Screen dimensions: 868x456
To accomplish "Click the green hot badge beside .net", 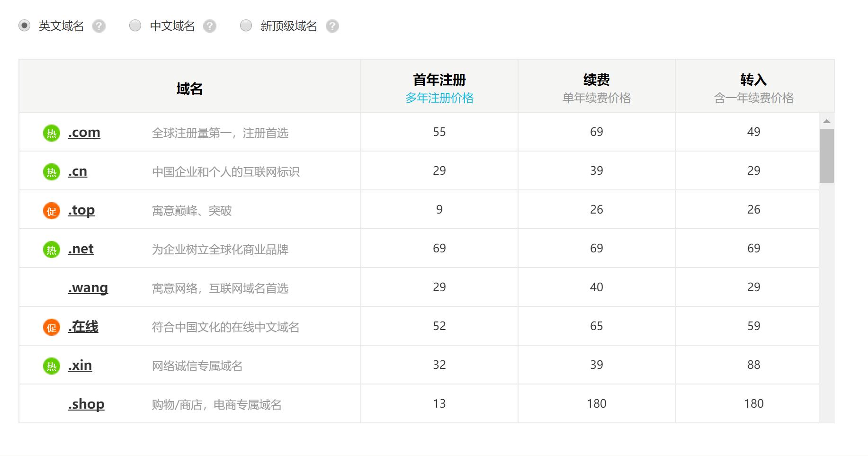I will [x=52, y=250].
